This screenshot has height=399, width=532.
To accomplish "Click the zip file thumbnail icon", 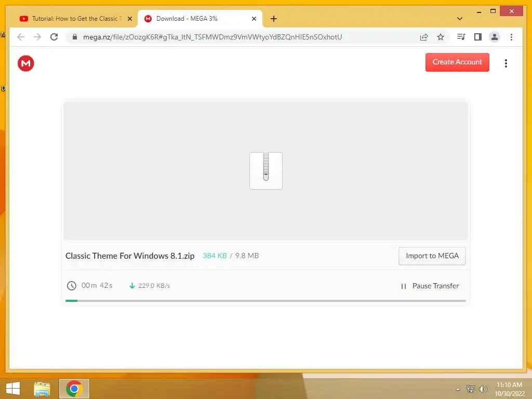I will 265,170.
